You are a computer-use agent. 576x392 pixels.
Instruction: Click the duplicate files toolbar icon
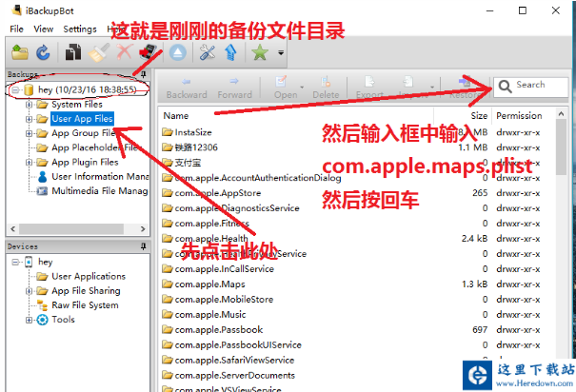coord(73,52)
